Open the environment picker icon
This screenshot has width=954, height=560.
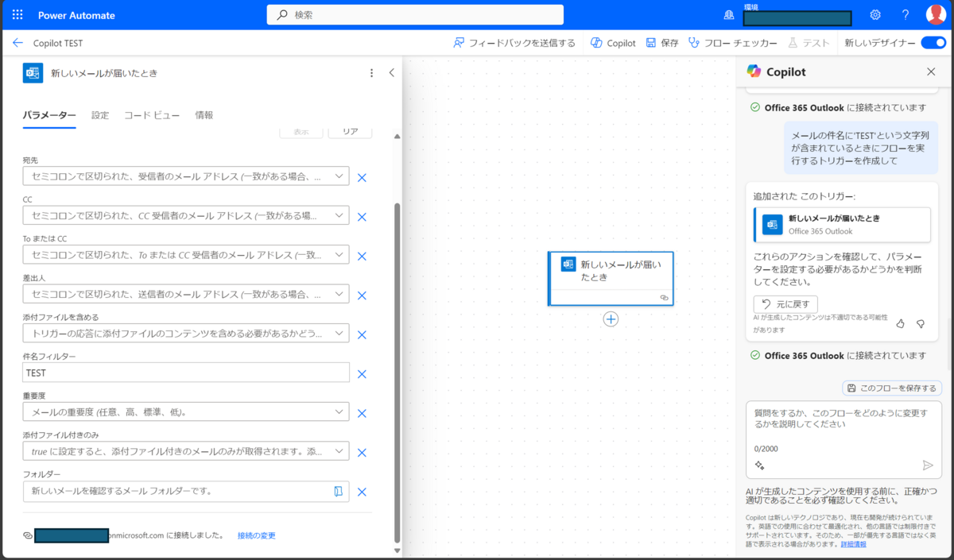click(729, 15)
